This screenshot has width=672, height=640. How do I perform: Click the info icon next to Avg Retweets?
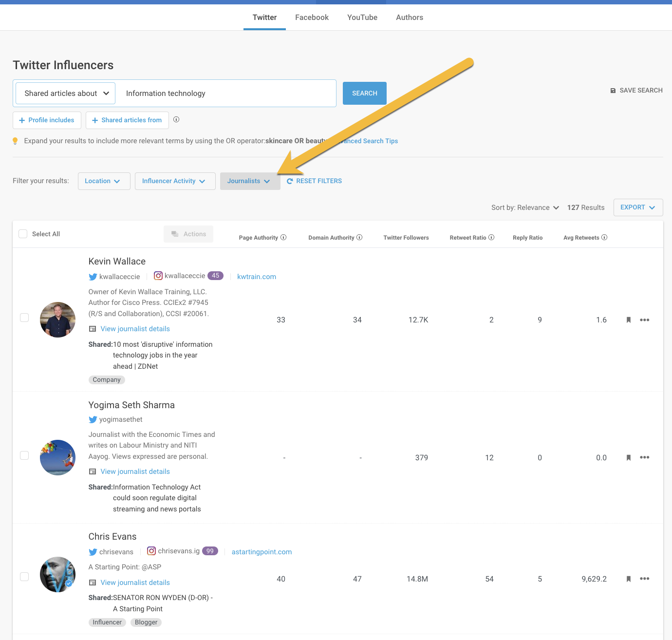tap(604, 237)
